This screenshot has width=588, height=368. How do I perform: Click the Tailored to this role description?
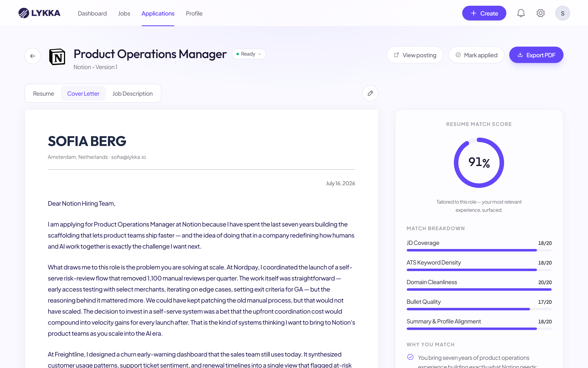click(x=479, y=206)
